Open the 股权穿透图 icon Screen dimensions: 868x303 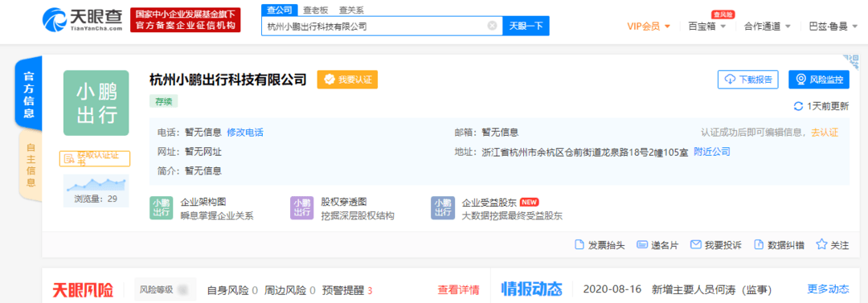pyautogui.click(x=301, y=207)
